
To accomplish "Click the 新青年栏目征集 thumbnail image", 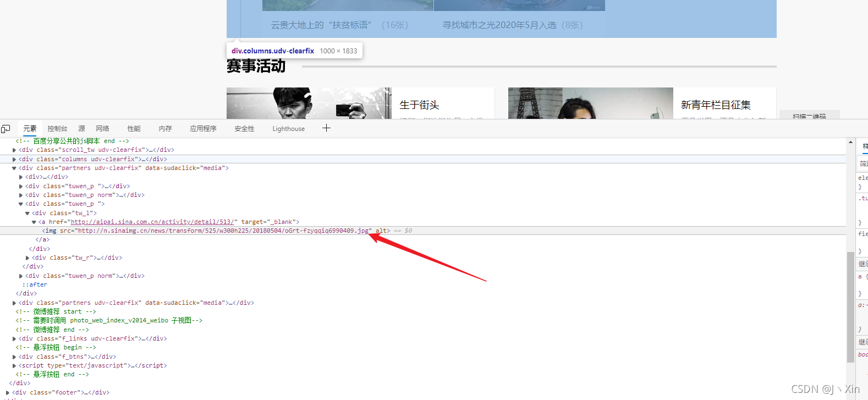I will [590, 103].
